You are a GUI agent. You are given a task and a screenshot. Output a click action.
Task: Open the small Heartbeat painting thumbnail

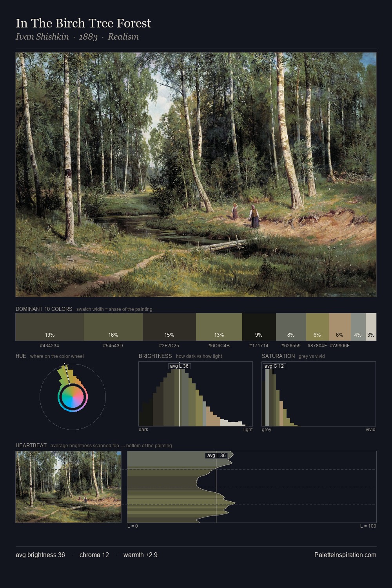(69, 487)
